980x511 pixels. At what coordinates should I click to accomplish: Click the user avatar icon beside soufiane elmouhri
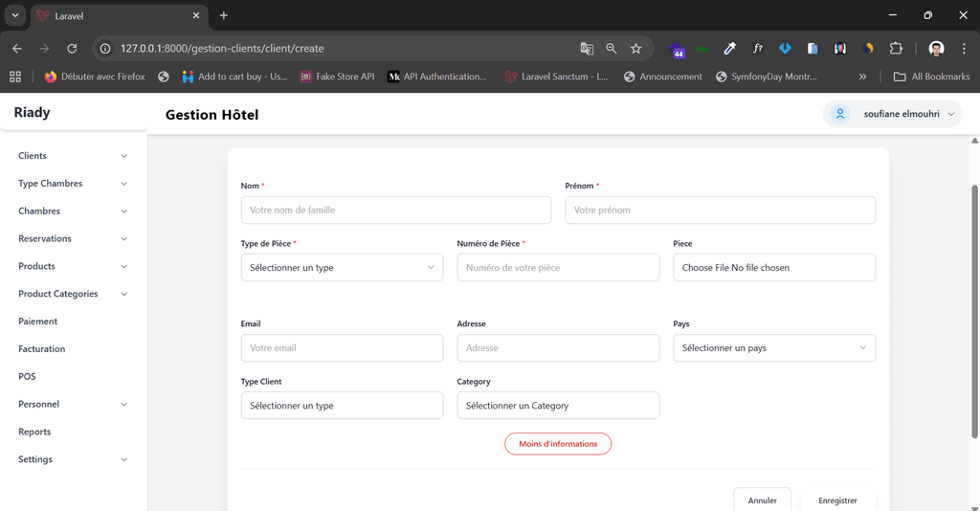(x=840, y=114)
